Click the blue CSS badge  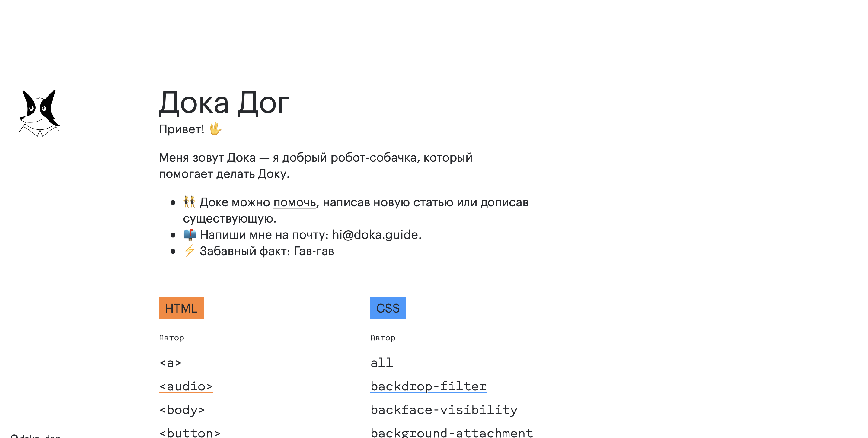(388, 308)
